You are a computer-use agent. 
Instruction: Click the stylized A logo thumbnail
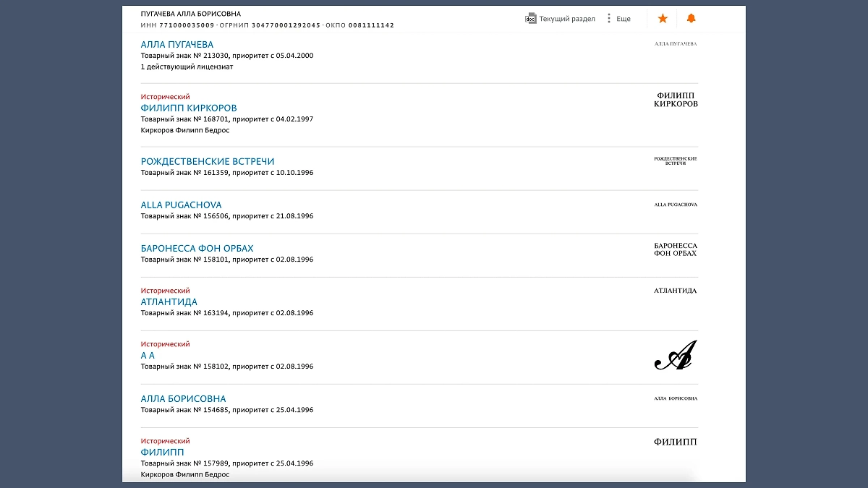(x=675, y=356)
